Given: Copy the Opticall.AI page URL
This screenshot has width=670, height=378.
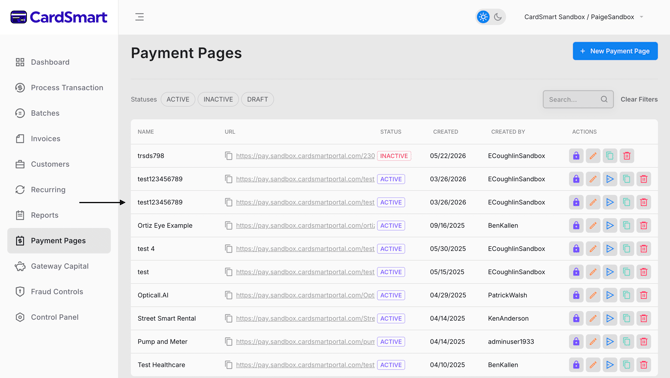Looking at the screenshot, I should (229, 295).
